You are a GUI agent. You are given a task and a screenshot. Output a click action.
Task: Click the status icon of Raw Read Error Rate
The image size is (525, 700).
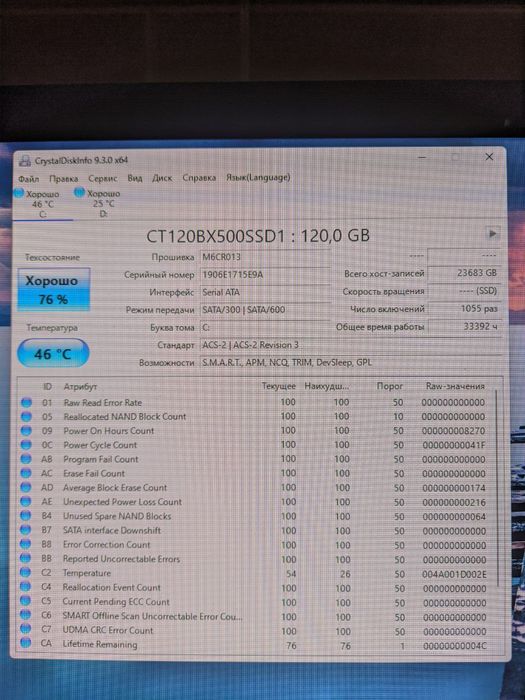point(26,403)
